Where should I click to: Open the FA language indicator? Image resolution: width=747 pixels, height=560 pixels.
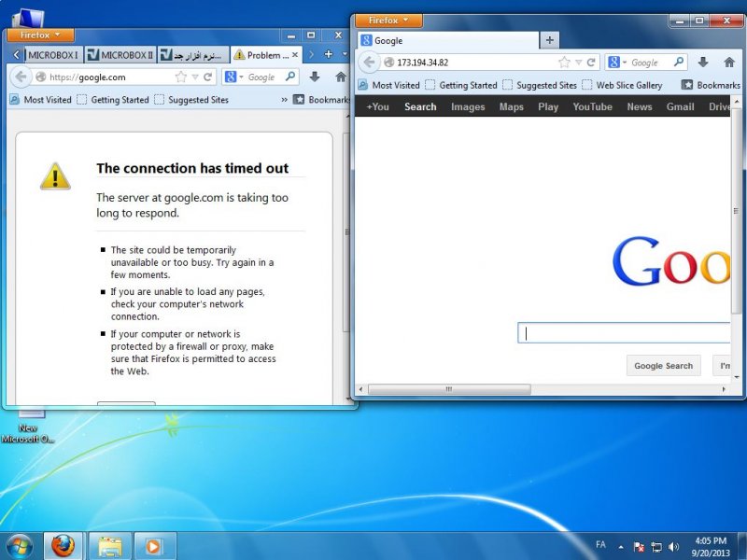pos(600,545)
